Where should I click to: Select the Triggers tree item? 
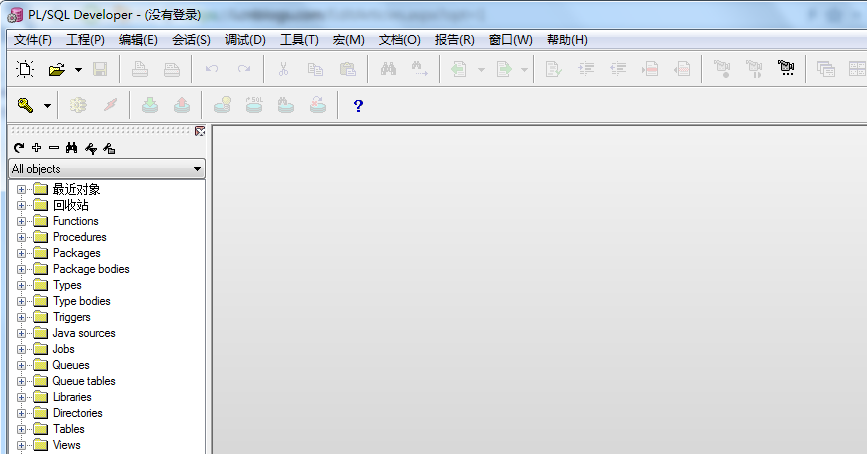72,317
